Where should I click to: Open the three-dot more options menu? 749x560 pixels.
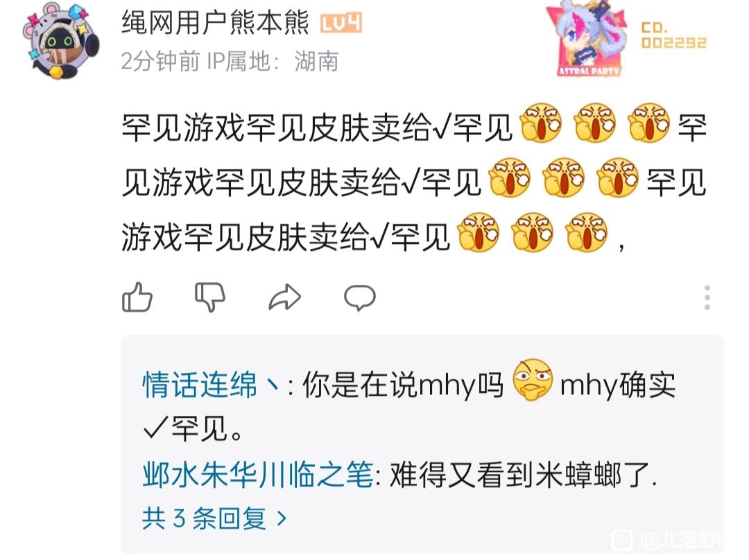coord(707,298)
